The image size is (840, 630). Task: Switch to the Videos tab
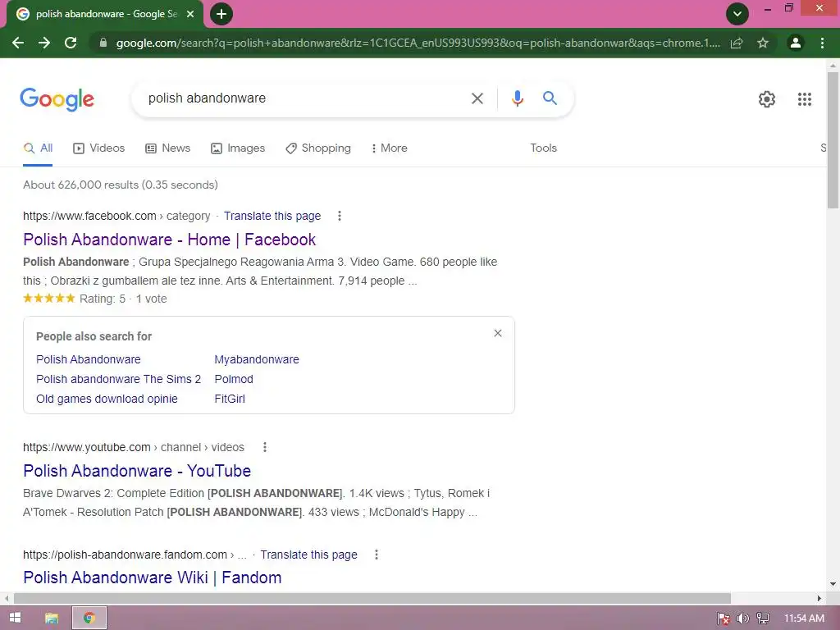click(x=98, y=148)
